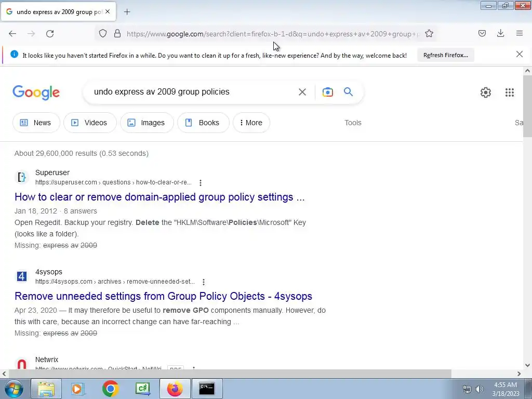Open options for the 4sysops result
This screenshot has height=399, width=532.
(204, 282)
